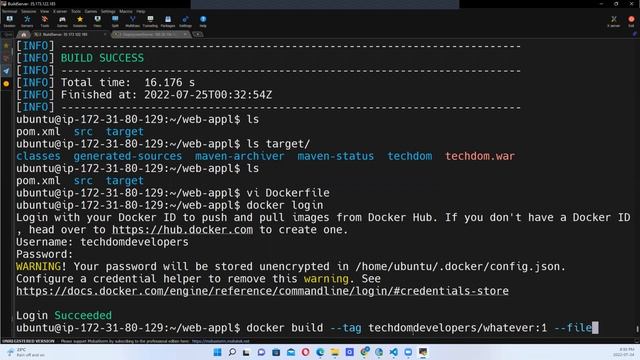Open the Terminal menu

click(x=9, y=11)
